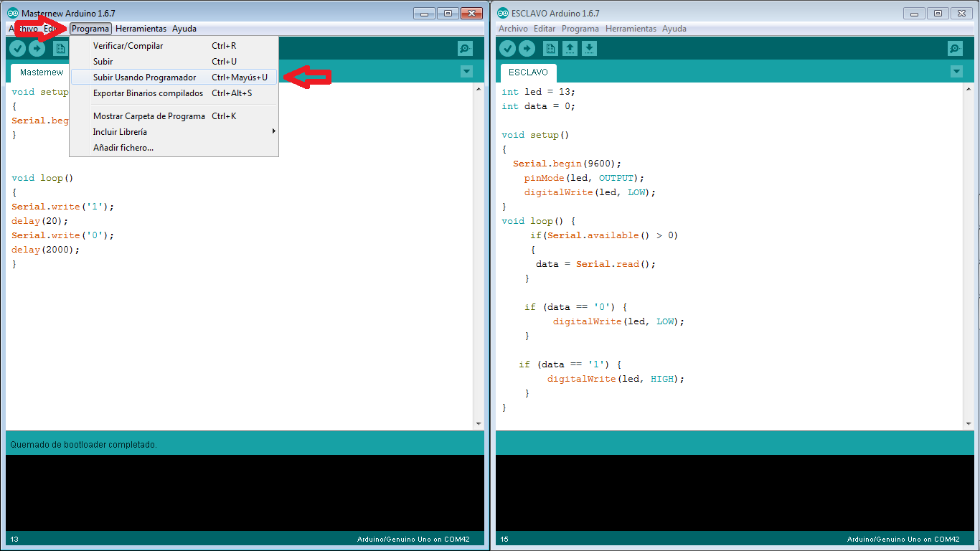Click the ESCLAVO black console output area
This screenshot has width=980, height=551.
tap(735, 493)
